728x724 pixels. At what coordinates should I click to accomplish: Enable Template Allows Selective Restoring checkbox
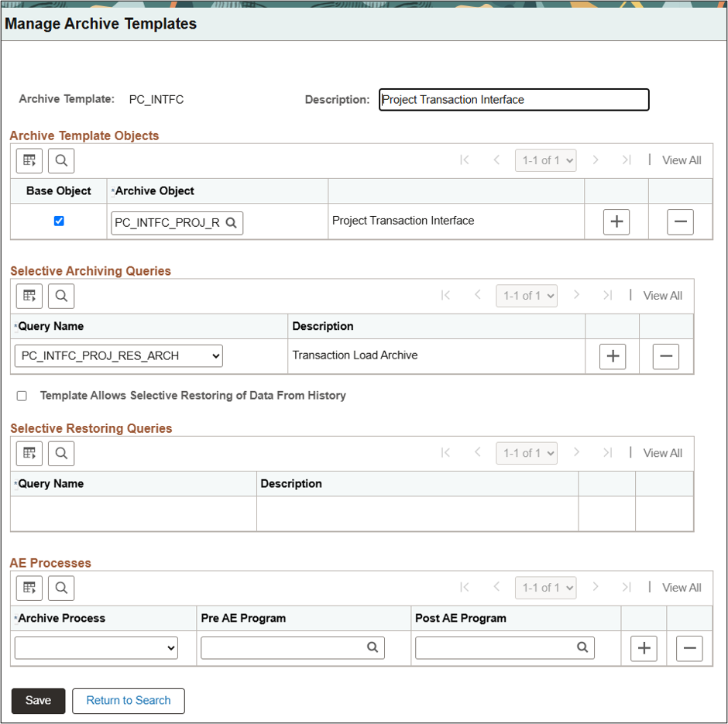coord(22,396)
